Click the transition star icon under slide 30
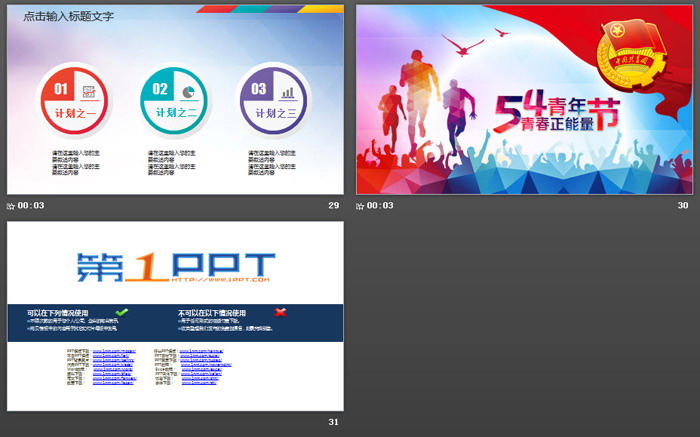Screen dimensions: 700x437 (361, 206)
